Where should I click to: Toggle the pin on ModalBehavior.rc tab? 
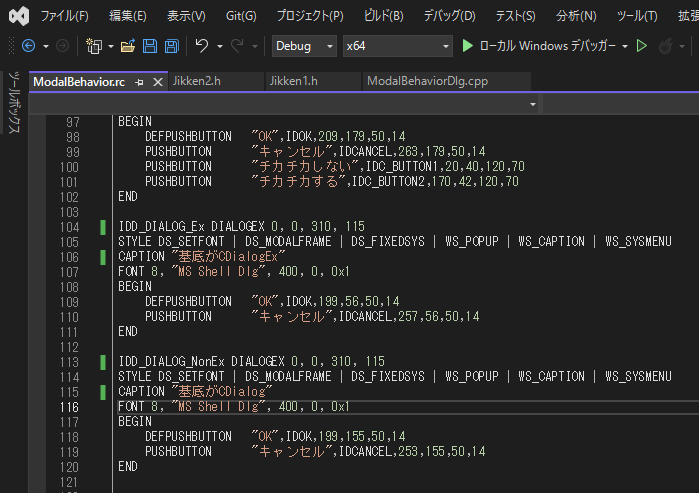[x=139, y=81]
